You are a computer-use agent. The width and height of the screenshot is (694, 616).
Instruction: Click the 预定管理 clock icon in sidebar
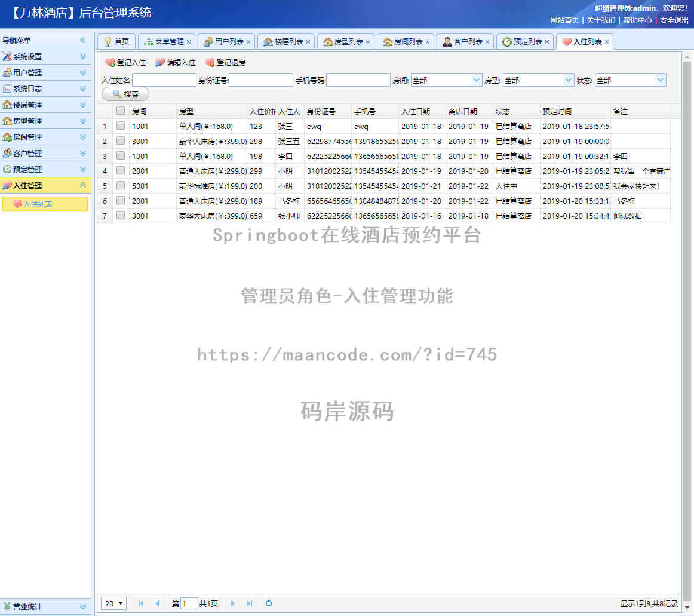7,169
